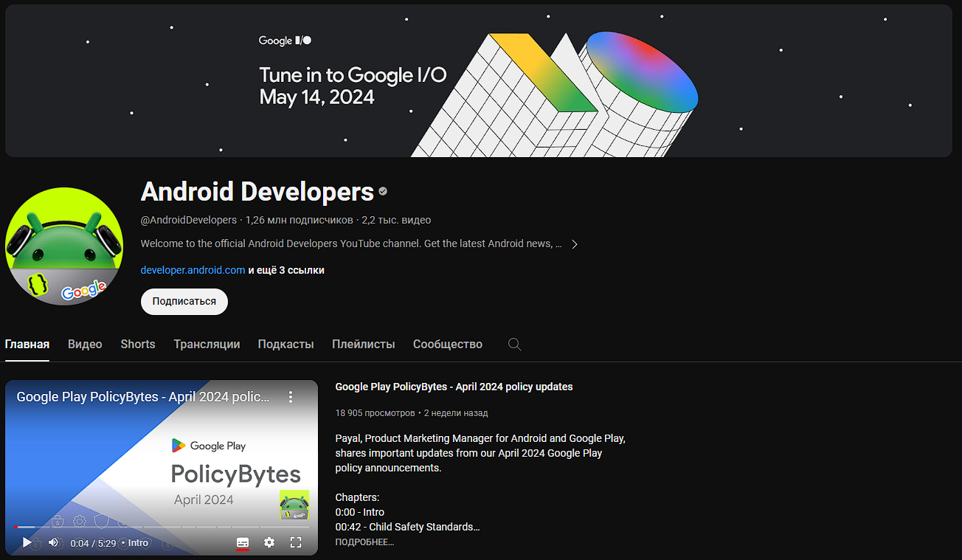Expand the channel description with the right arrow

click(575, 243)
